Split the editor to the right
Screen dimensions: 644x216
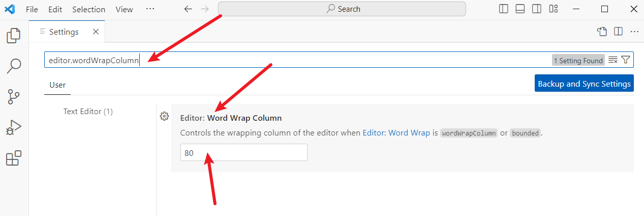[618, 32]
